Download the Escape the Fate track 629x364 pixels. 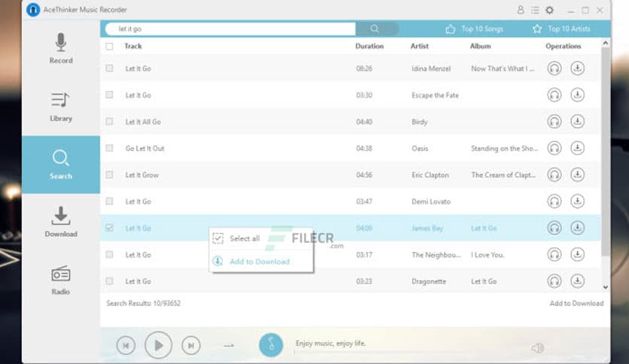[x=577, y=95]
